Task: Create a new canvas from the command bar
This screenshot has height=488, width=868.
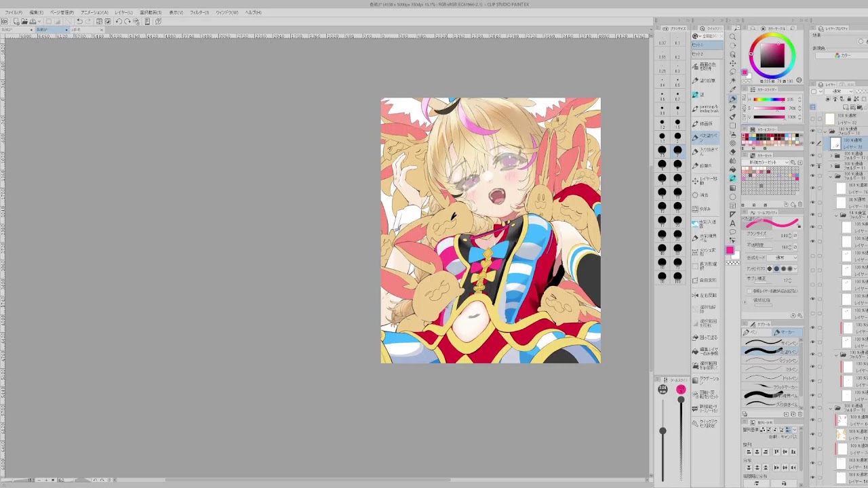Action: (16, 22)
